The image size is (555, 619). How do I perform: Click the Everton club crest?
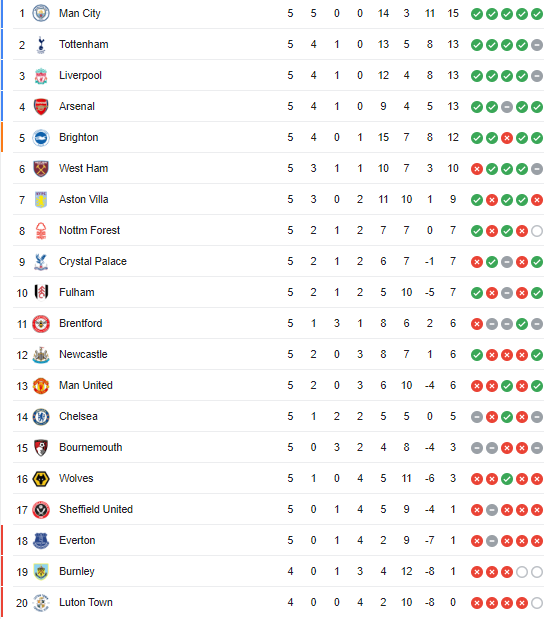tap(41, 541)
